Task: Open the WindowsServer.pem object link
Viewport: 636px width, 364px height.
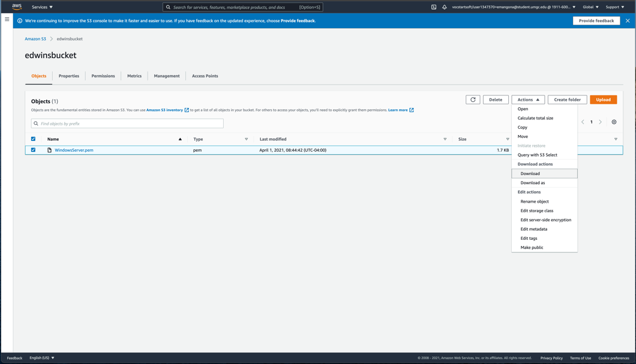Action: (x=74, y=150)
